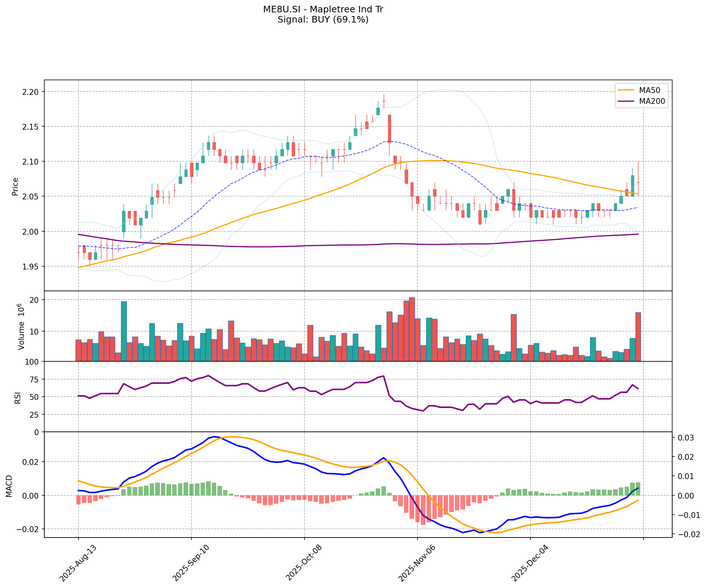
Task: Click the purple MA200 legend line swatch
Action: 626,102
